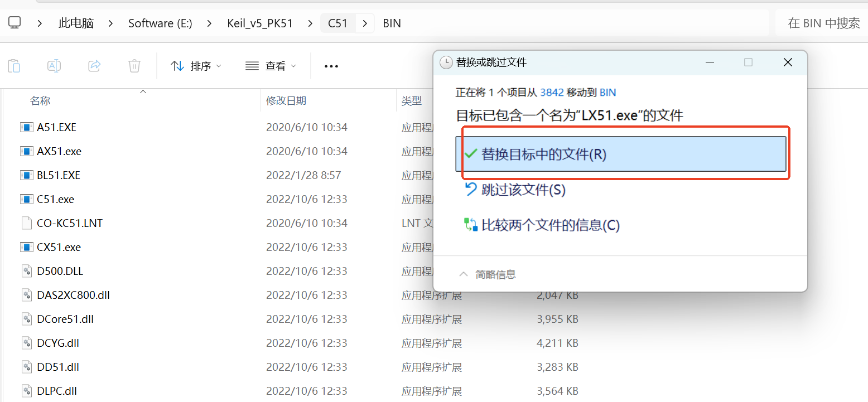Image resolution: width=868 pixels, height=402 pixels.
Task: Click the blue undo skip icon
Action: [471, 188]
